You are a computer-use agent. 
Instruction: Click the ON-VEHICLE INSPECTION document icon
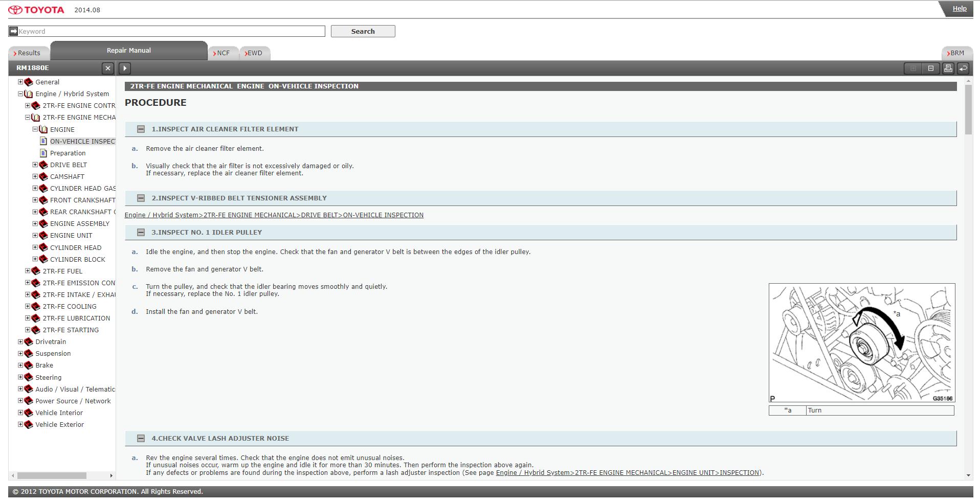tap(43, 141)
